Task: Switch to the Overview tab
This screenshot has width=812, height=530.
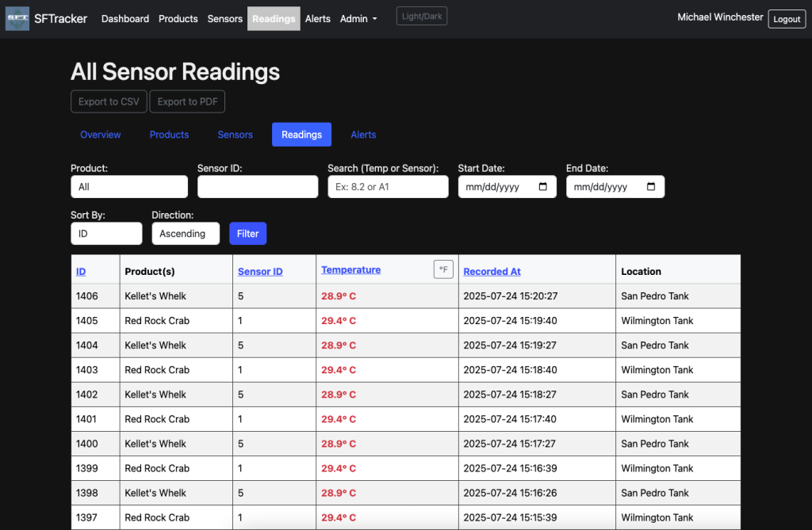Action: [101, 135]
